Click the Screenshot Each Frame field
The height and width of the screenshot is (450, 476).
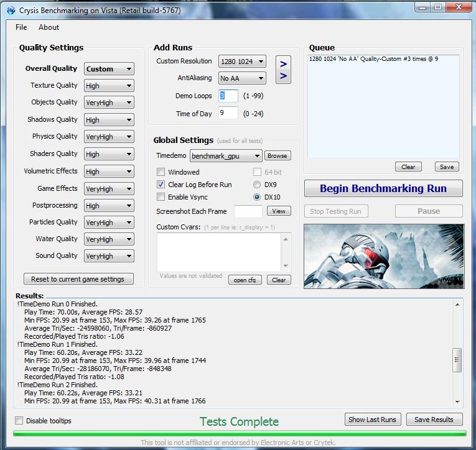pyautogui.click(x=248, y=211)
